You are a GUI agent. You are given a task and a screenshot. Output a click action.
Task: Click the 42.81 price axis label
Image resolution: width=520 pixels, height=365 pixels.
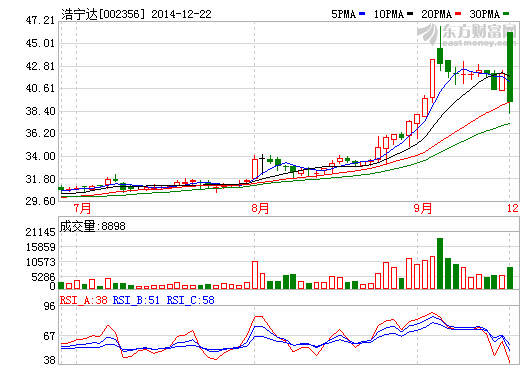[x=40, y=66]
